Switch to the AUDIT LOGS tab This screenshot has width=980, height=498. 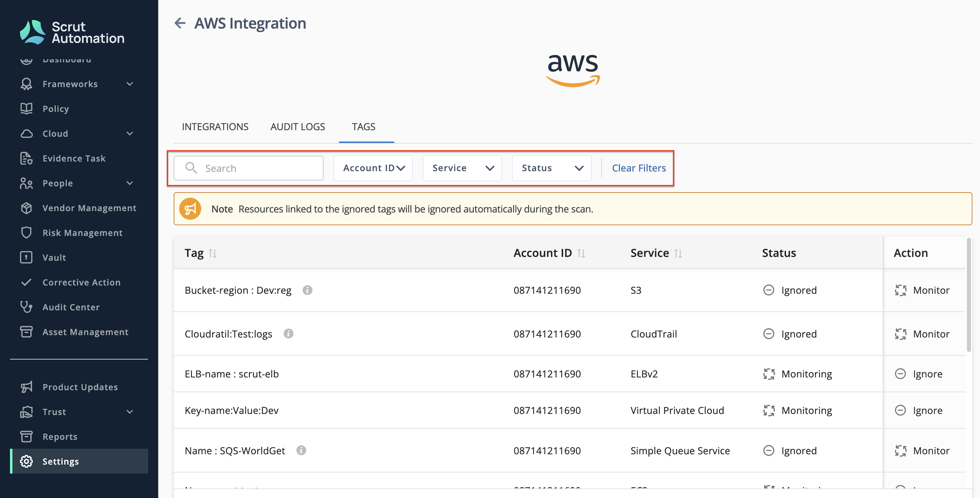(298, 127)
